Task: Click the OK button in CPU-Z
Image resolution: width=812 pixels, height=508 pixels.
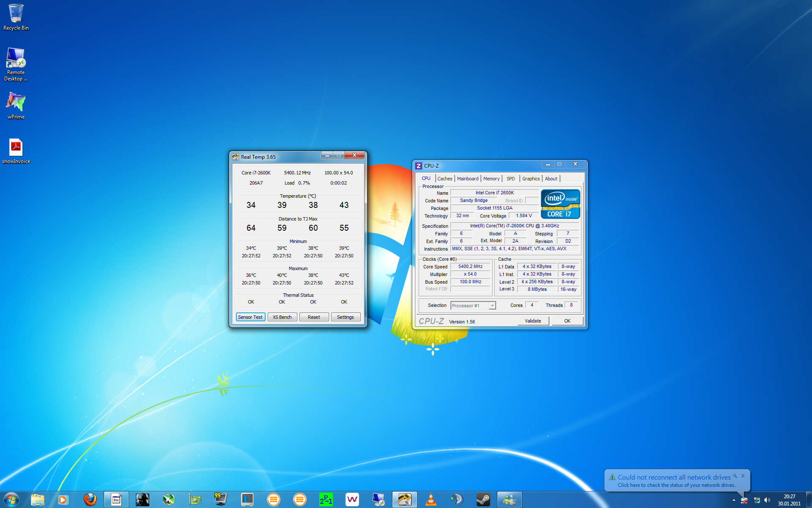Action: pos(568,321)
